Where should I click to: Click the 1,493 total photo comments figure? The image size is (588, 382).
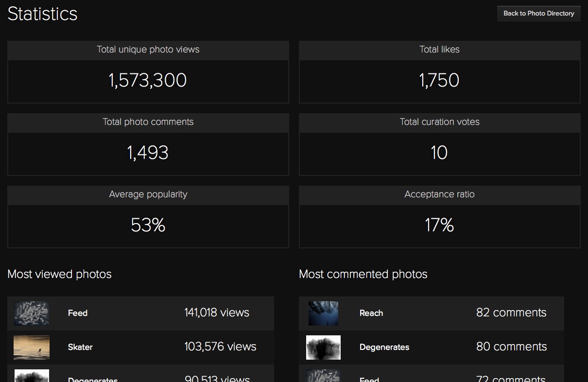tap(148, 153)
